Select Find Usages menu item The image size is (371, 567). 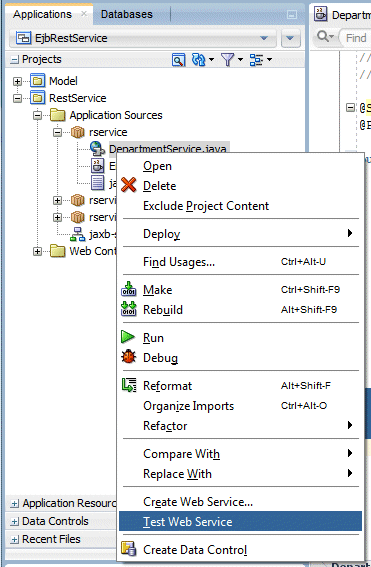tap(240, 261)
